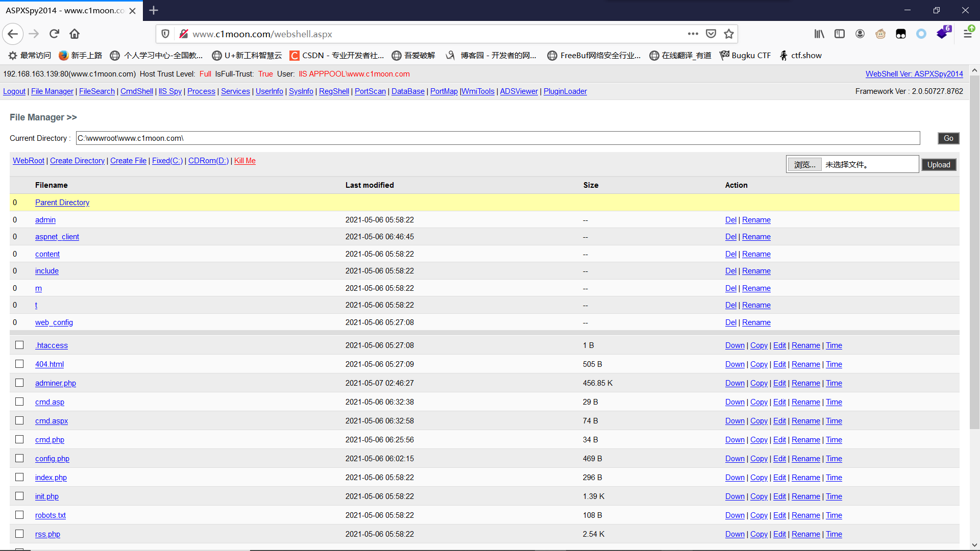Open Bugku CTF bookmark

(x=745, y=55)
